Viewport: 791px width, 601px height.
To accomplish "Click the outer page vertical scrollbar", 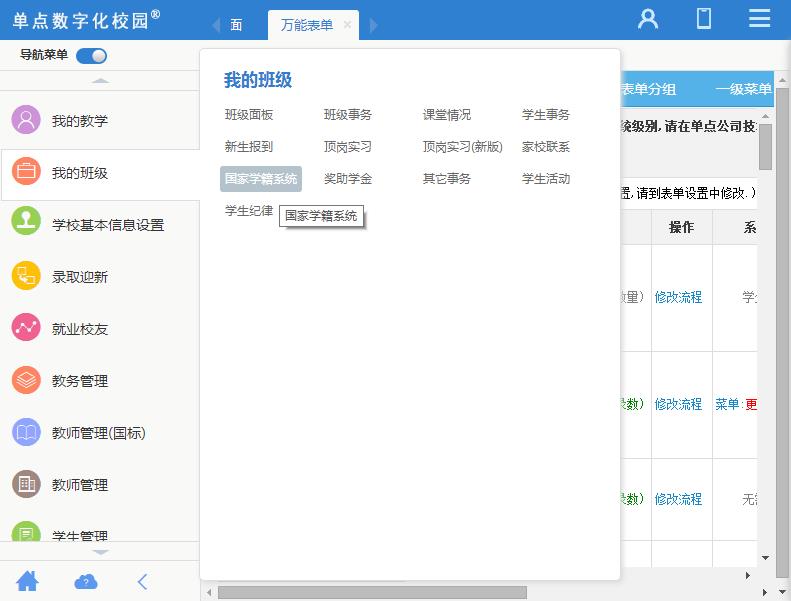I will pyautogui.click(x=782, y=333).
